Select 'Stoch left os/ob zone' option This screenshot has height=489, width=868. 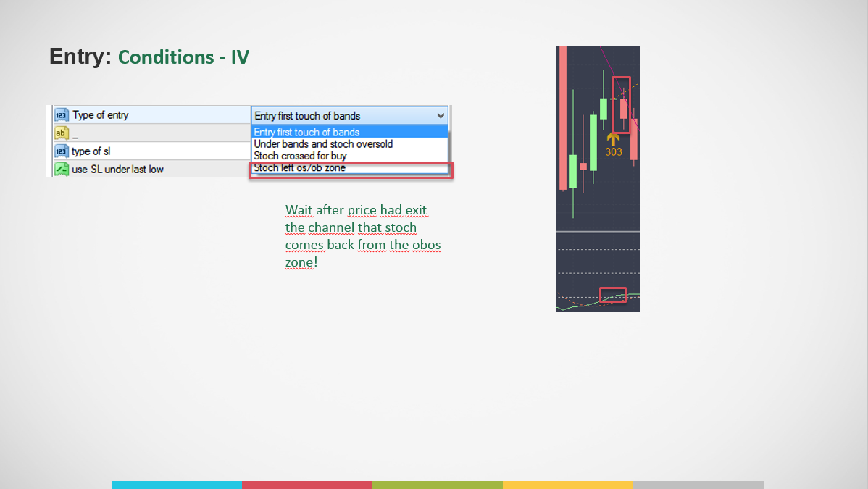(300, 168)
